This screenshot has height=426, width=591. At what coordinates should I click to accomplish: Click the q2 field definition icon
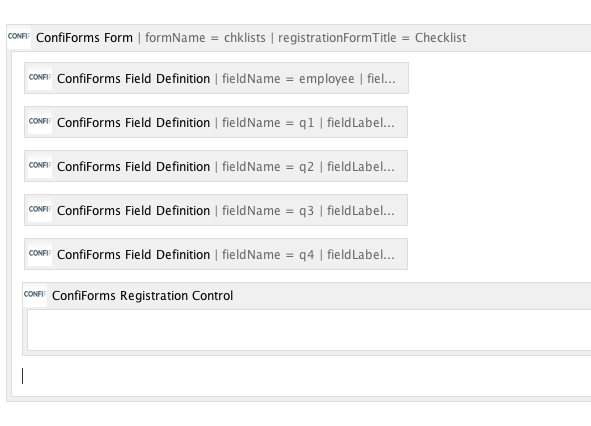[40, 166]
